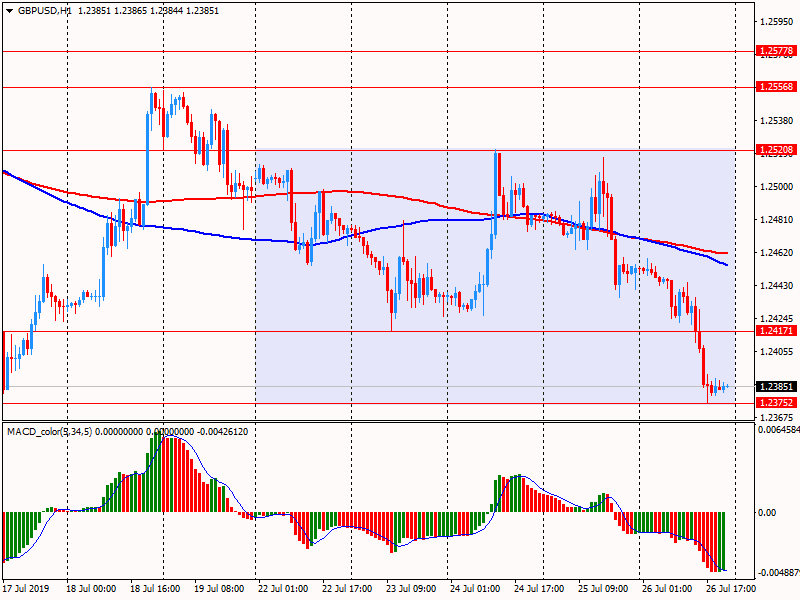Viewport: 800px width, 600px height.
Task: Click the 23 Jul 09:00 time label
Action: click(411, 589)
